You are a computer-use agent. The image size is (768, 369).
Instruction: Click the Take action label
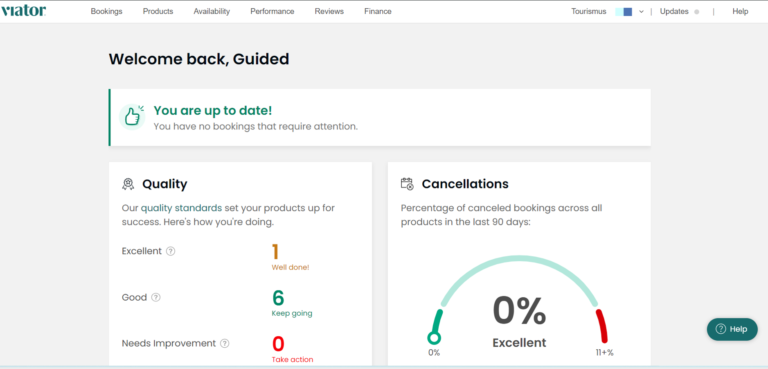[292, 359]
